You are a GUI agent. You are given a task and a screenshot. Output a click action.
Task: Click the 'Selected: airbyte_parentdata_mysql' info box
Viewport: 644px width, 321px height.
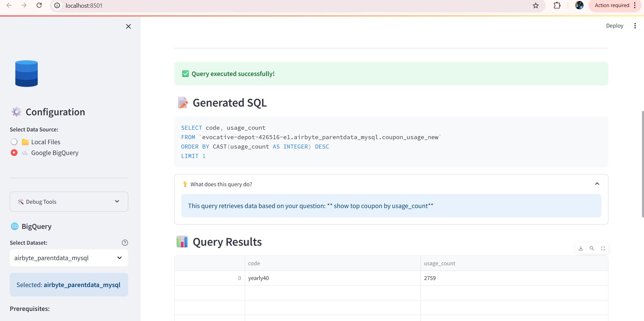pos(69,285)
